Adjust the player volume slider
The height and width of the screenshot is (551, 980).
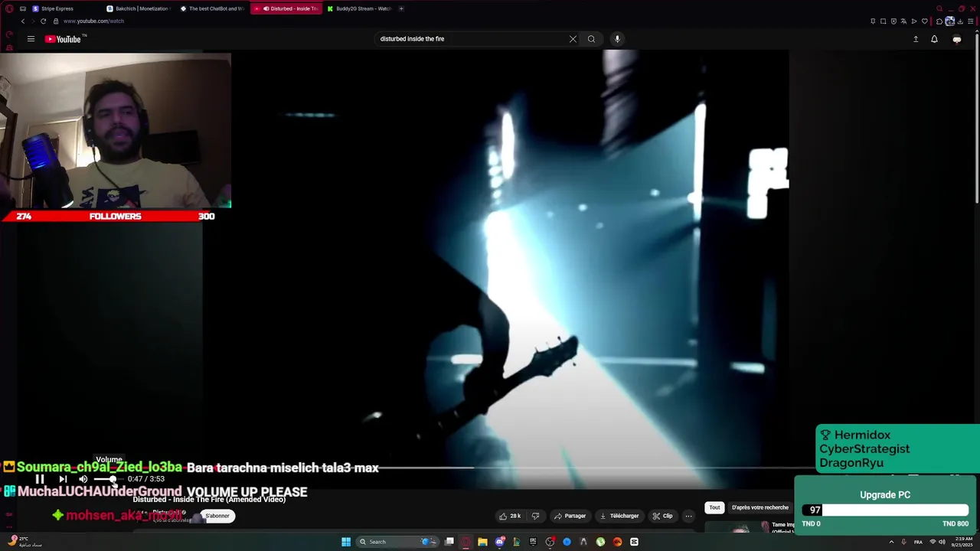[x=107, y=479]
